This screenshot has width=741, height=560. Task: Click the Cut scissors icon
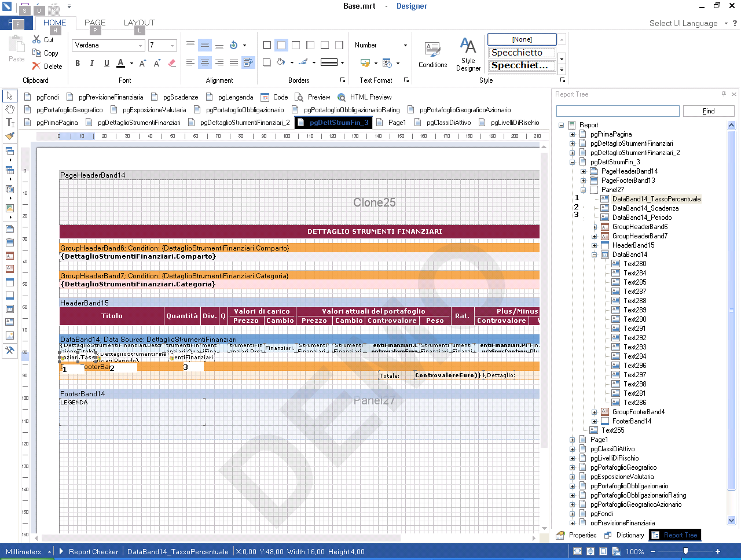coord(36,39)
